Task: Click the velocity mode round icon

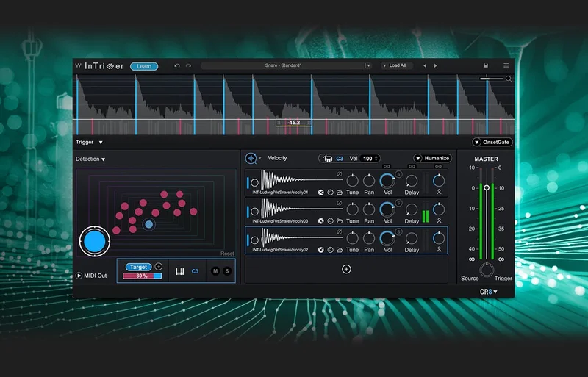Action: coord(251,158)
